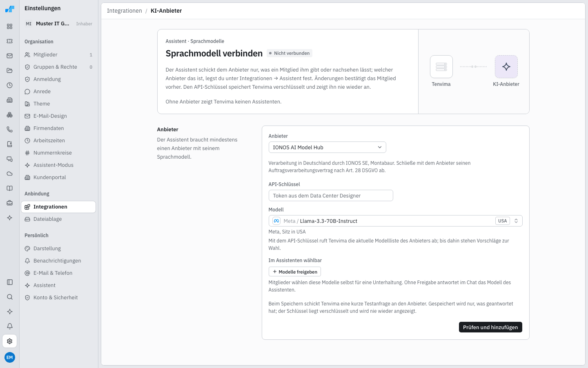This screenshot has height=368, width=588.
Task: Select Assistent-Modus in sidebar
Action: [58, 165]
